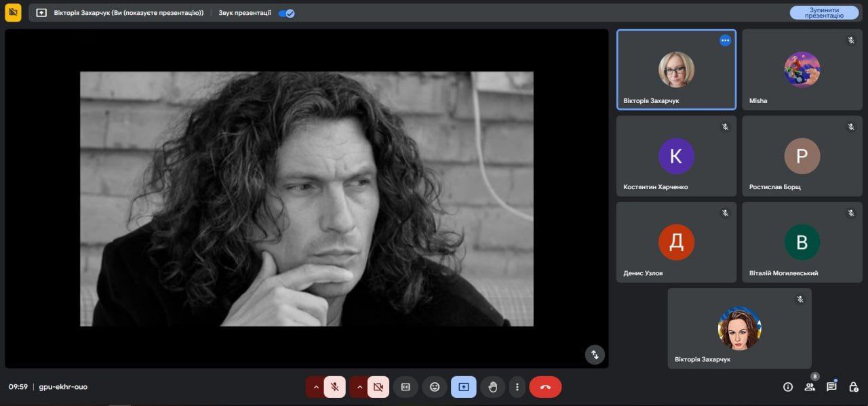Screen dimensions: 868x406
Task: Open the chat messages panel
Action: (x=831, y=387)
